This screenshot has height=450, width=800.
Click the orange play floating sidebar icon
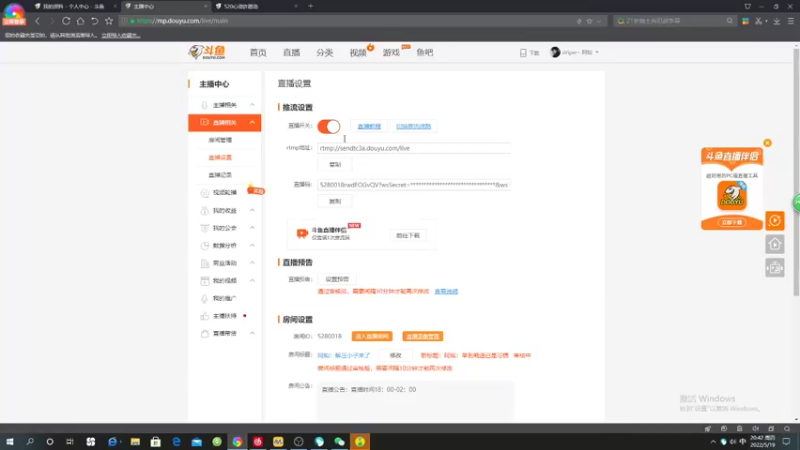(774, 220)
